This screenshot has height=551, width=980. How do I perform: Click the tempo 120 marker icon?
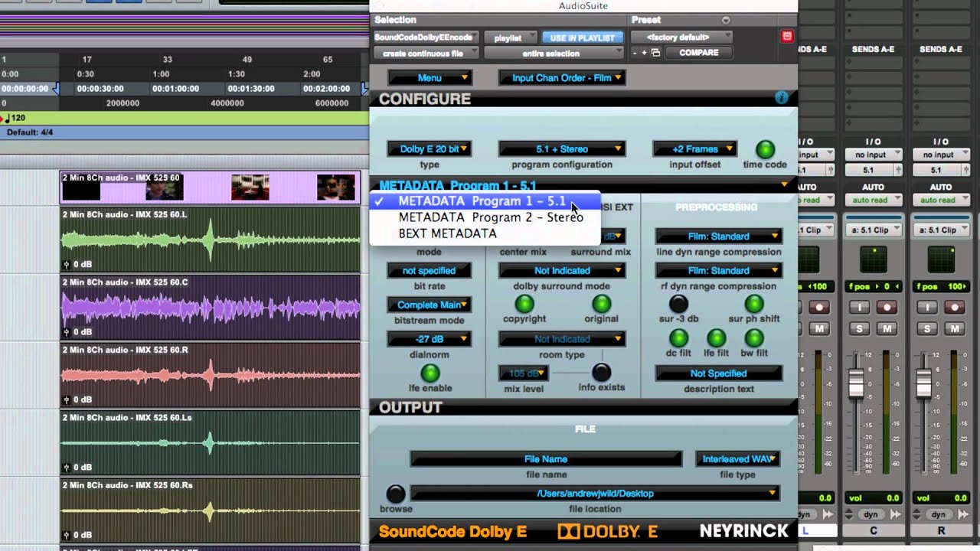coord(6,118)
